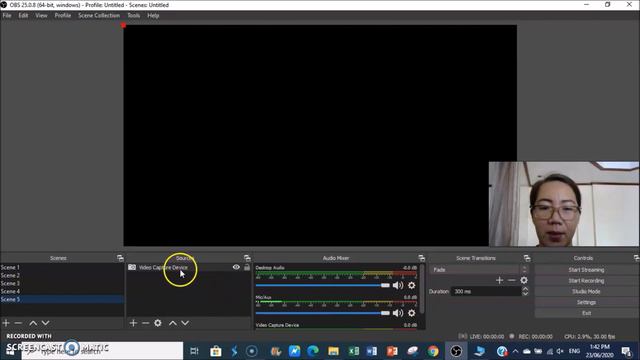The height and width of the screenshot is (360, 640).
Task: Open the File menu
Action: click(7, 16)
